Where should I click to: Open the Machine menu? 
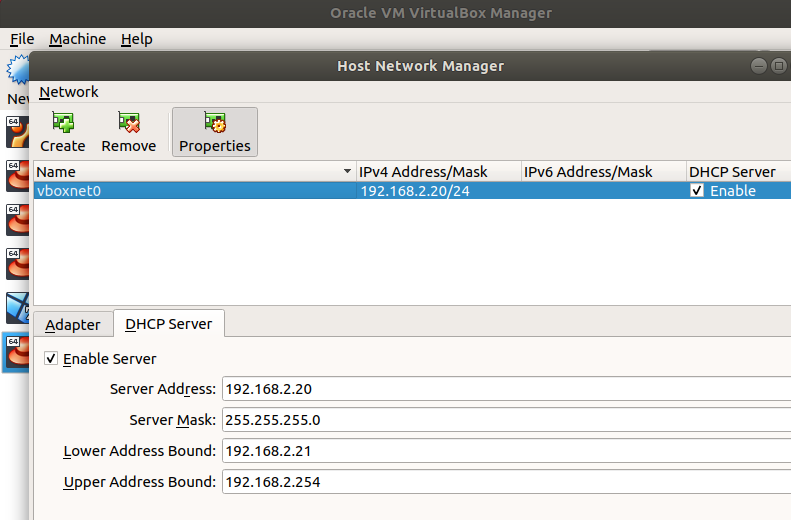point(78,39)
